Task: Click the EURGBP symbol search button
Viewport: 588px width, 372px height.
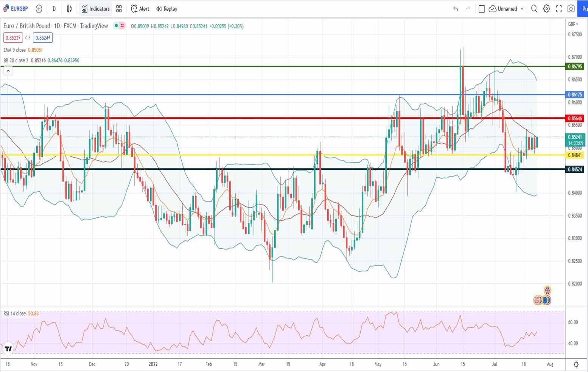Action: (x=16, y=9)
